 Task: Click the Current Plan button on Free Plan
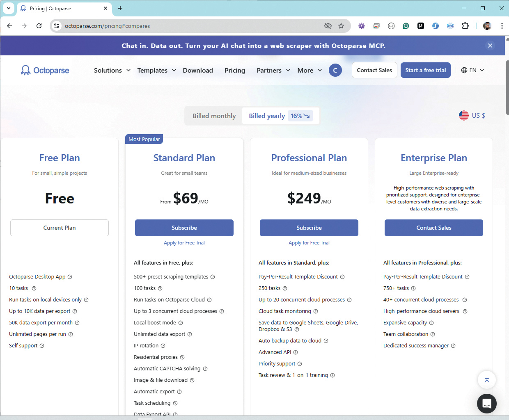(60, 228)
